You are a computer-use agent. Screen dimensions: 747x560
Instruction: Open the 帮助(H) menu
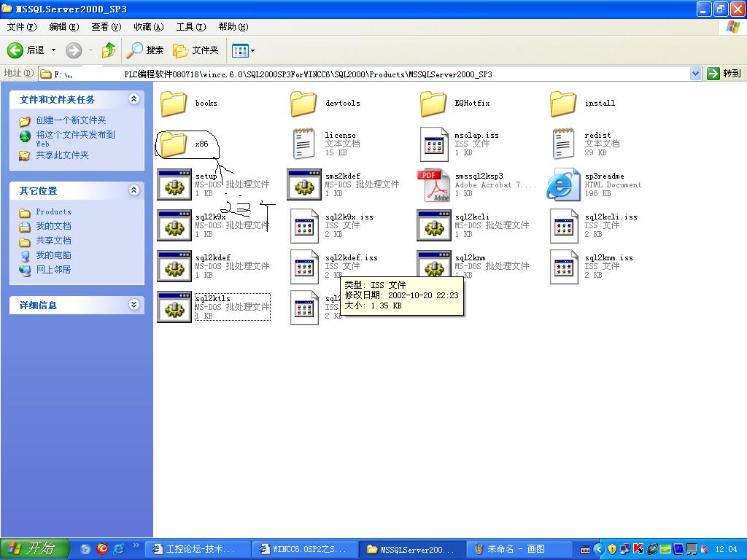tap(233, 27)
